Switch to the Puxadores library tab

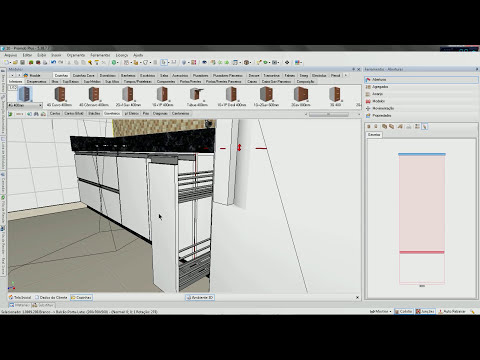tap(200, 75)
